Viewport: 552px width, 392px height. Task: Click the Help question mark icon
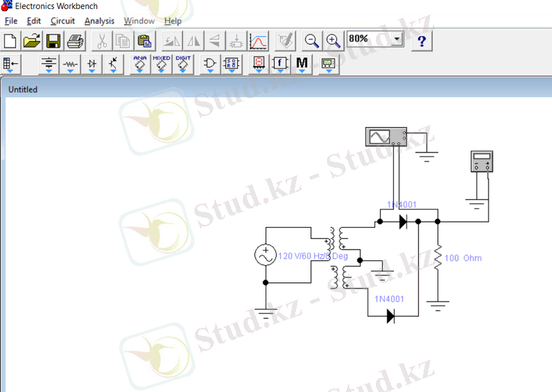422,41
